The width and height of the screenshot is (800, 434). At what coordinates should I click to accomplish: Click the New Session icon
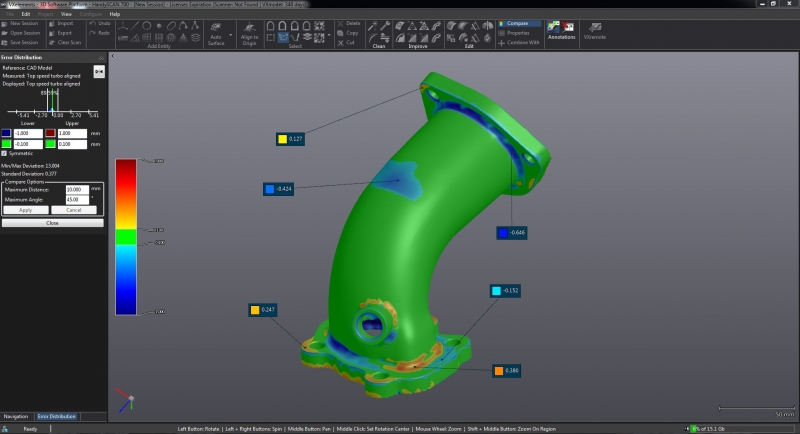click(x=5, y=23)
